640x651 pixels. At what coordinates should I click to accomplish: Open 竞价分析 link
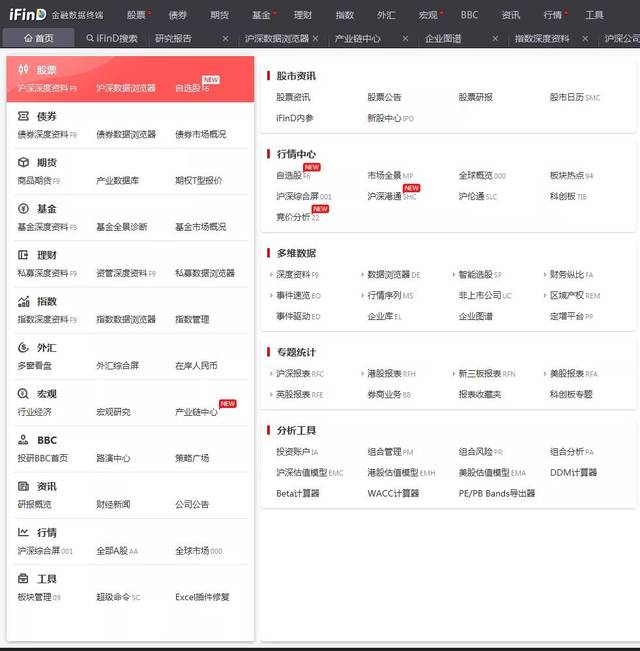coord(298,217)
